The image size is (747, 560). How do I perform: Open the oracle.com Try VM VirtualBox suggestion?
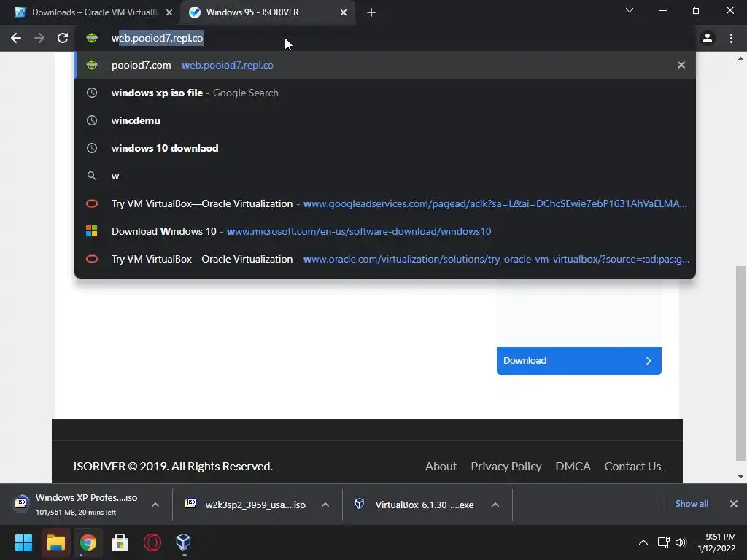pos(385,259)
